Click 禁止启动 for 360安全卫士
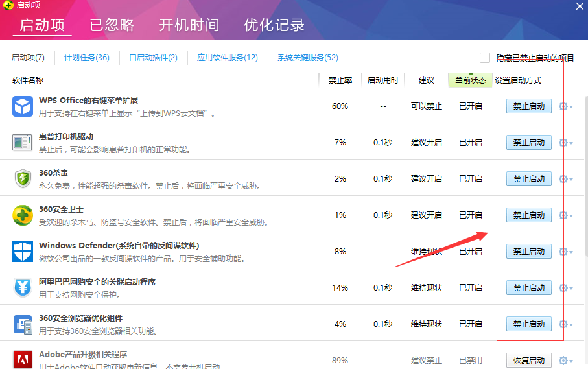 [x=529, y=215]
